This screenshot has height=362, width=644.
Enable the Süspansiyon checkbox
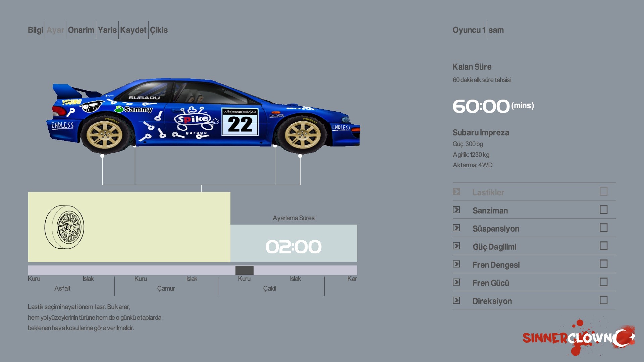tap(603, 228)
